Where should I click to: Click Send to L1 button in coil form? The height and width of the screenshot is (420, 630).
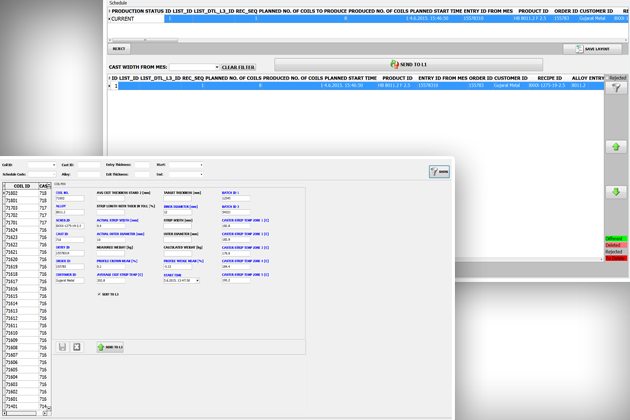pos(110,347)
